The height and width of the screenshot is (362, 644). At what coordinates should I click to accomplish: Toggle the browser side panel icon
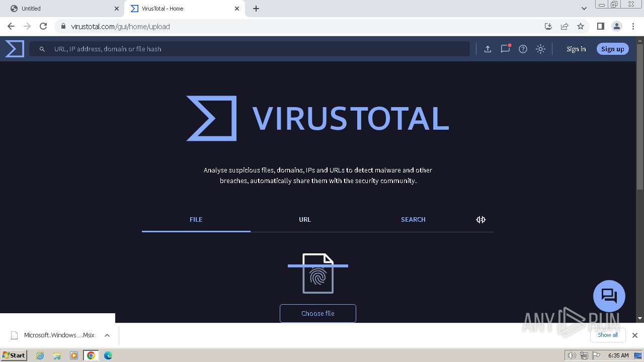[601, 26]
